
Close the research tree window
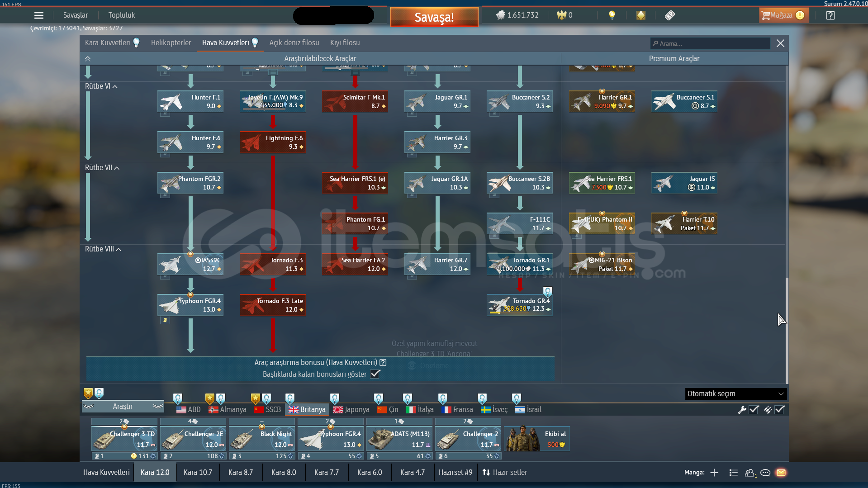click(780, 43)
